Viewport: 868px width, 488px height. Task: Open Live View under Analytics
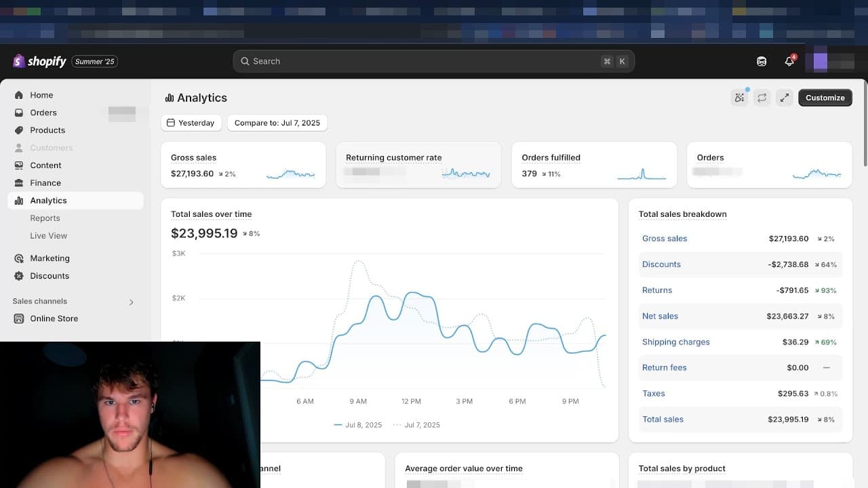(x=49, y=236)
